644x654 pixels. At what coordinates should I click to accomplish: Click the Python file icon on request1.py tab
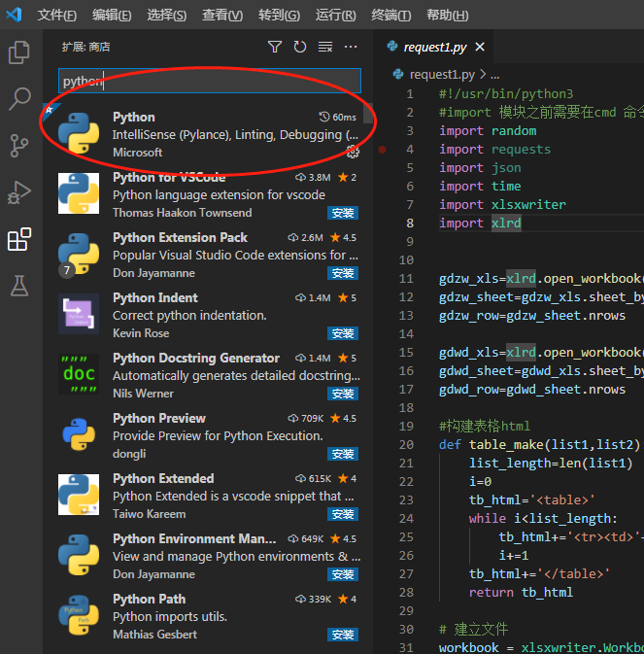[392, 46]
